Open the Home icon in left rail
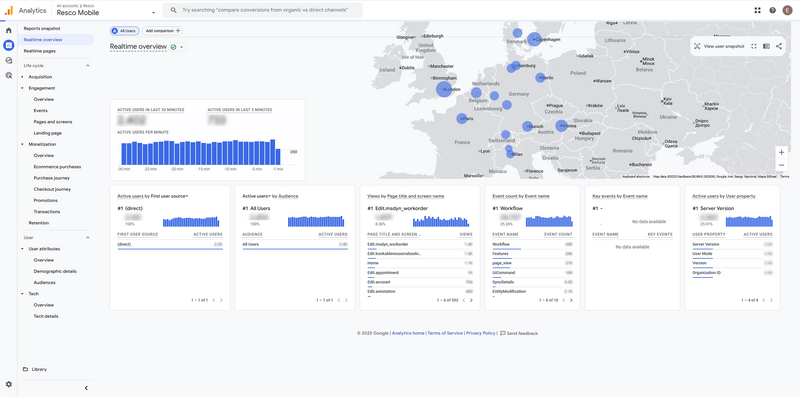 coord(9,31)
